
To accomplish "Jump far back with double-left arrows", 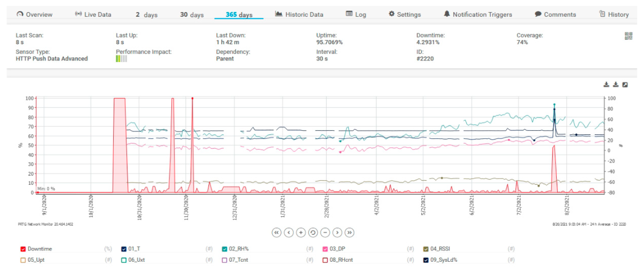I will pyautogui.click(x=276, y=233).
